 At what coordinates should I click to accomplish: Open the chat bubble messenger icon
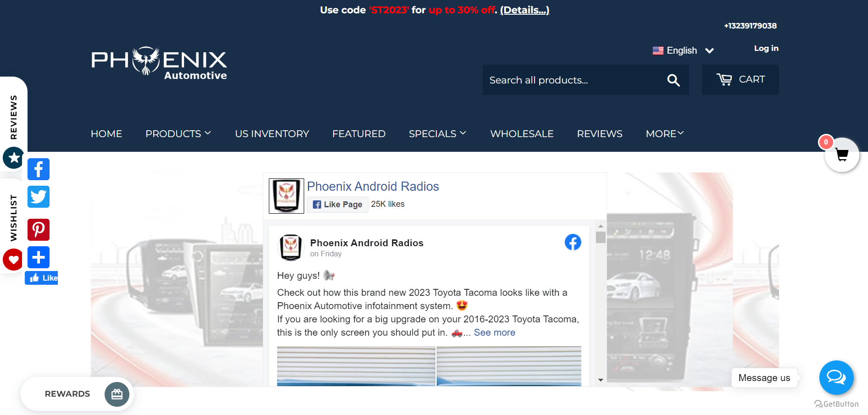coord(836,377)
